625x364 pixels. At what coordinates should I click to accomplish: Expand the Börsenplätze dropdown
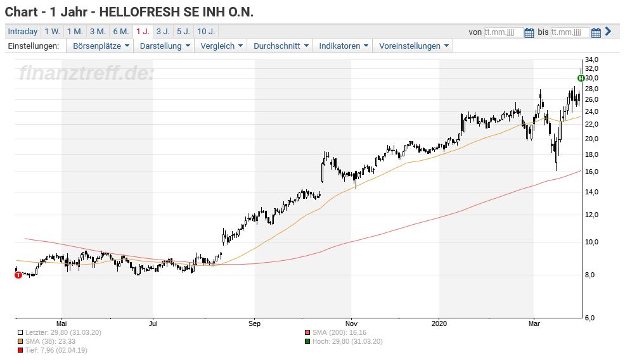[101, 46]
